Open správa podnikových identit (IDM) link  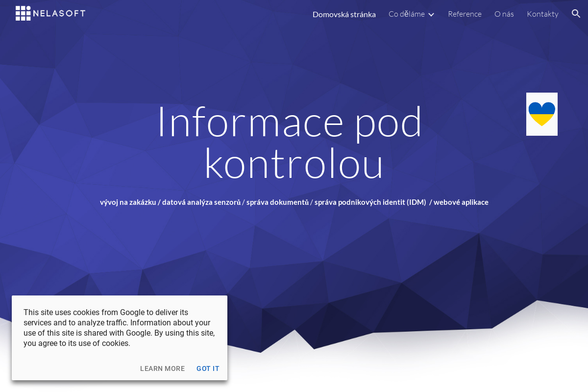[370, 201]
